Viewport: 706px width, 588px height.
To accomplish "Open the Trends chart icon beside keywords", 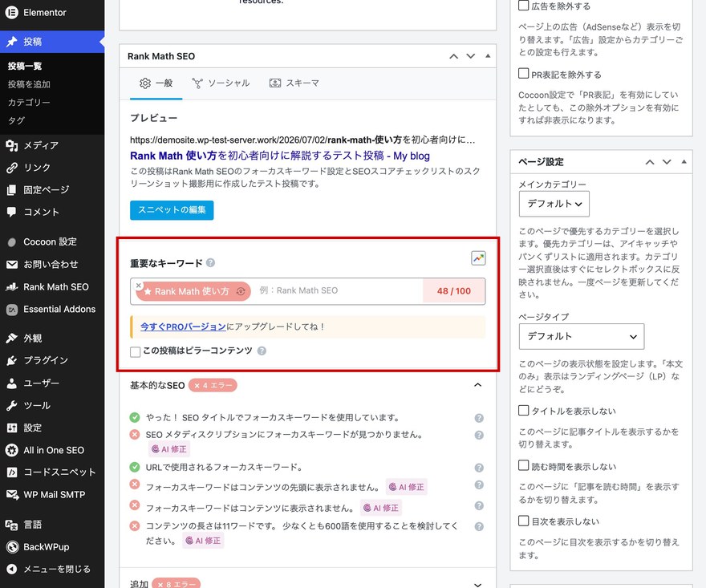I will coord(478,258).
